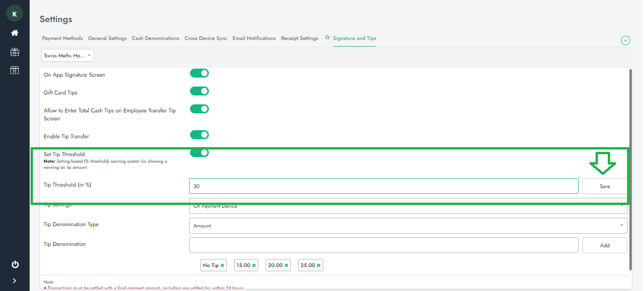644x291 pixels.
Task: Expand sidebar with the arrow icon
Action: click(x=15, y=281)
